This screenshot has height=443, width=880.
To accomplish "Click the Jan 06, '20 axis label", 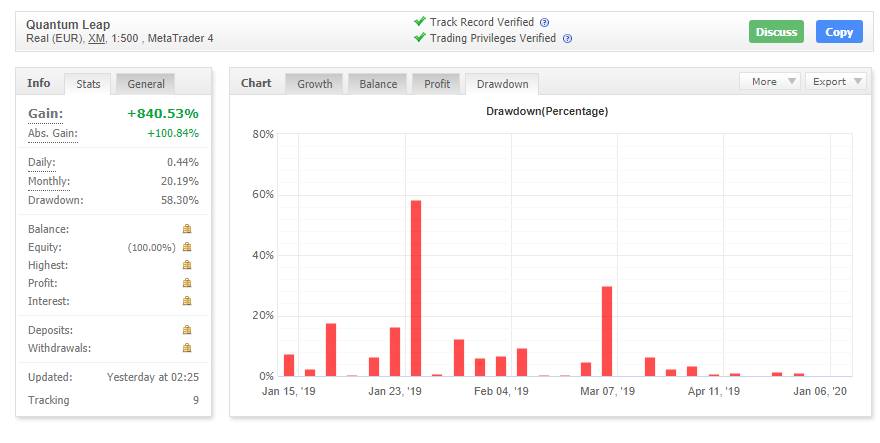I will 820,391.
